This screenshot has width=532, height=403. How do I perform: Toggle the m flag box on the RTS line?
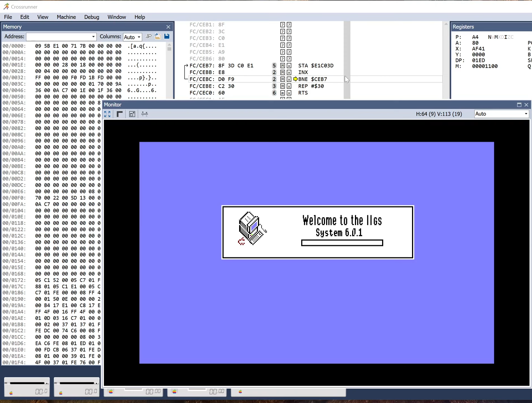click(283, 93)
